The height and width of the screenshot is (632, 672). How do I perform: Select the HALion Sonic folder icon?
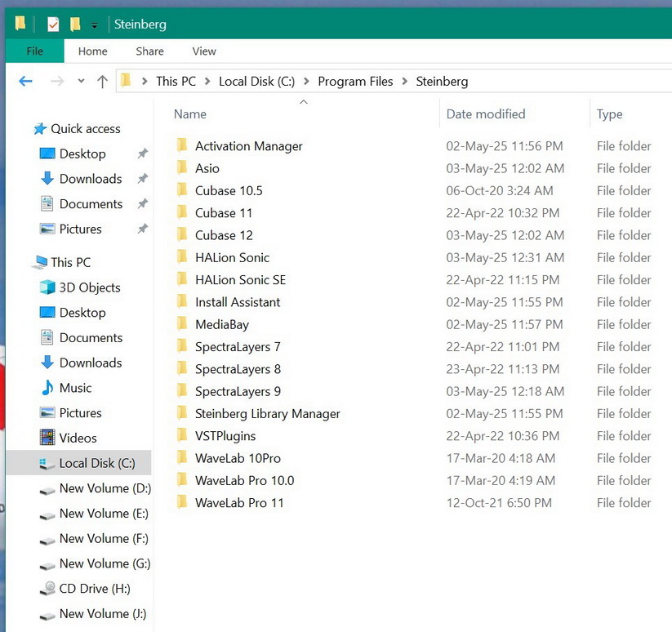coord(182,256)
